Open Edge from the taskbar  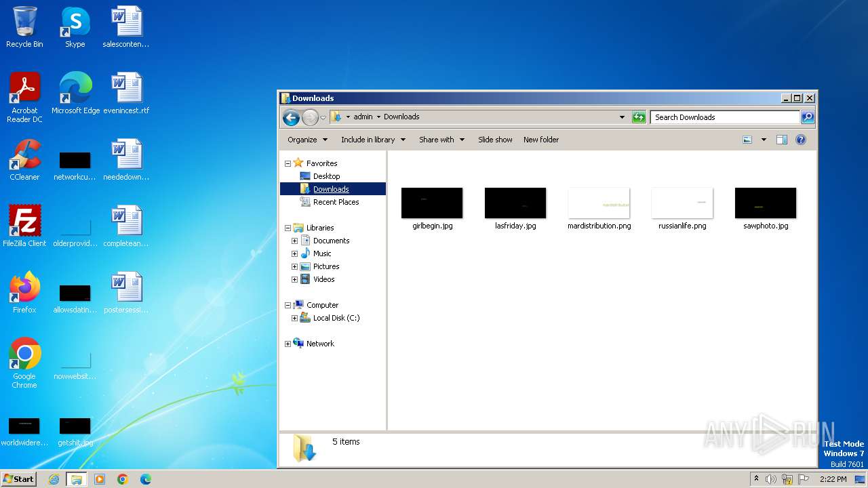tap(145, 479)
